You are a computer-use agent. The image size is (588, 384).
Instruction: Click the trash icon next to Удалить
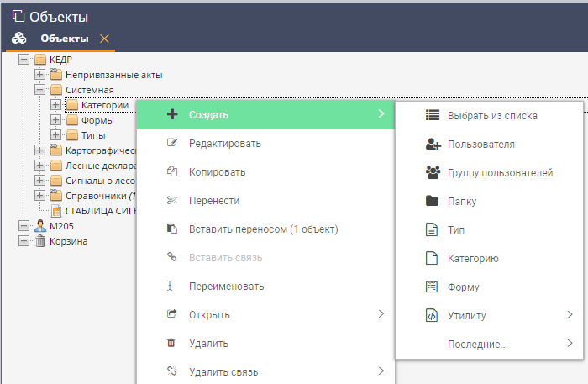172,343
